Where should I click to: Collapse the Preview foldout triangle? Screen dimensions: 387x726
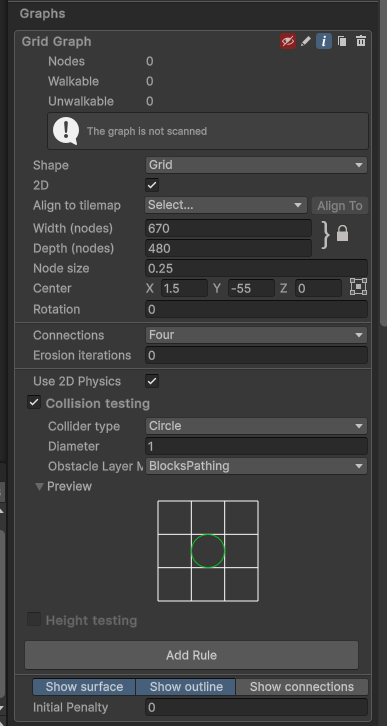tap(40, 487)
